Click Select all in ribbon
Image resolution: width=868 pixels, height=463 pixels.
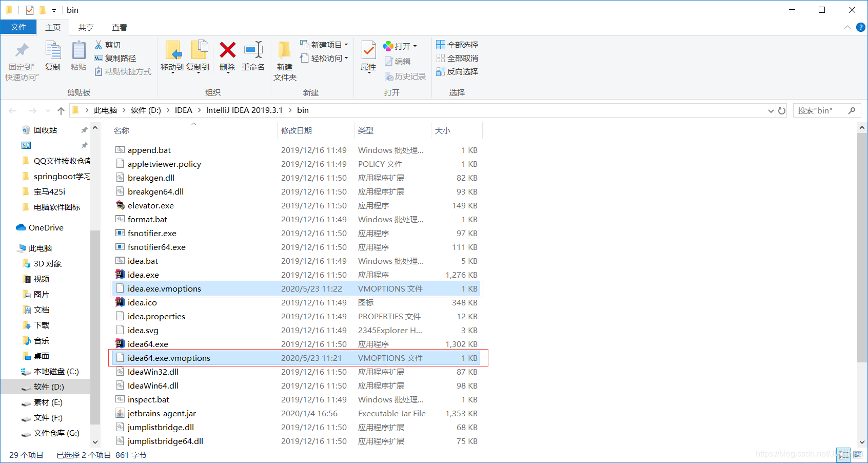tap(457, 45)
